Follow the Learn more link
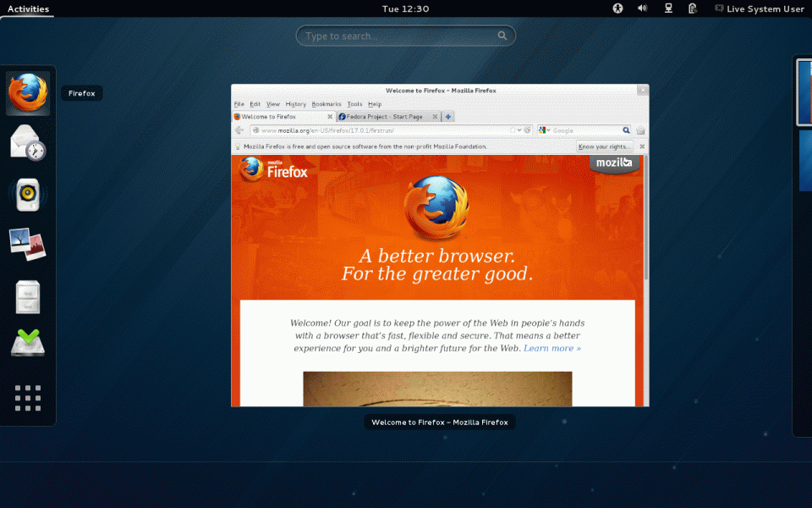This screenshot has height=508, width=812. 552,348
